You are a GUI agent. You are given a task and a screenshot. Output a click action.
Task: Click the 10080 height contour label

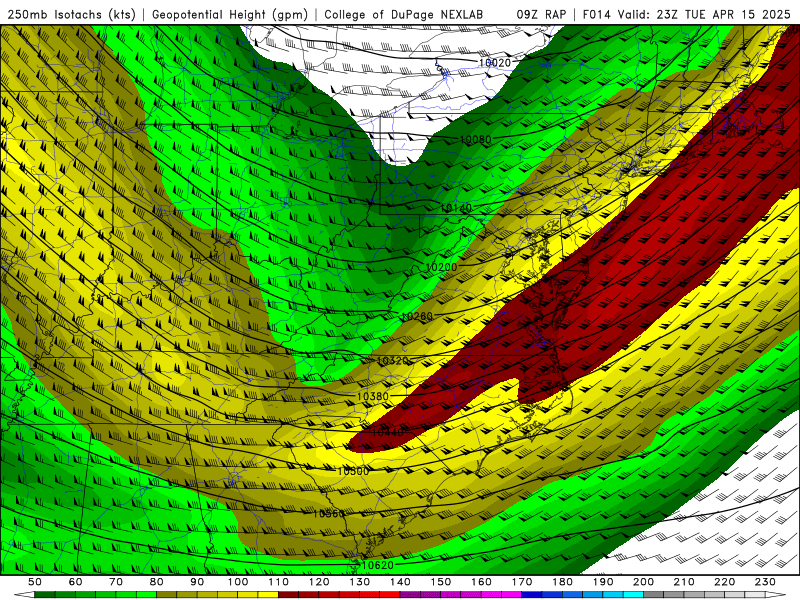click(x=476, y=139)
